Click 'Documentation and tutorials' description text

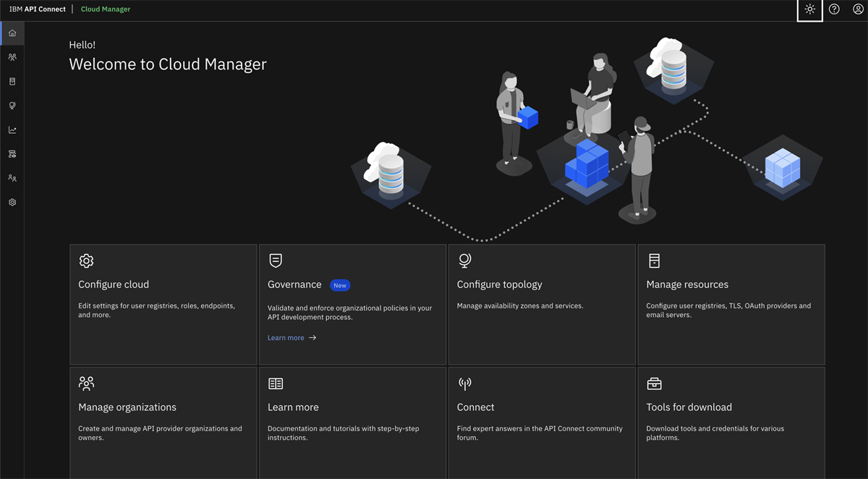(x=344, y=433)
